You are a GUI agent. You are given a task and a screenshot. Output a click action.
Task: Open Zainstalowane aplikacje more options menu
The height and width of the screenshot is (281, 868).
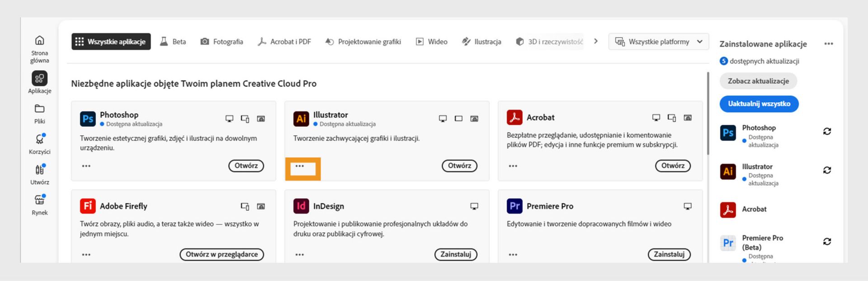coord(828,44)
